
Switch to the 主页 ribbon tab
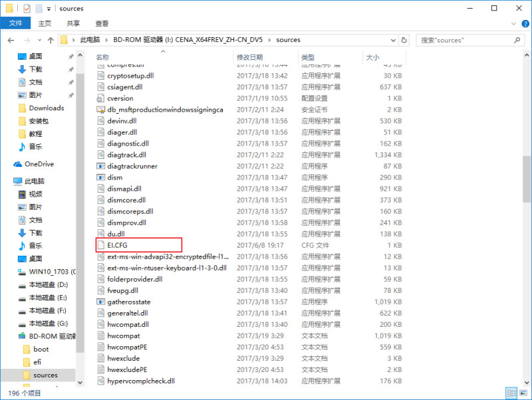[45, 23]
